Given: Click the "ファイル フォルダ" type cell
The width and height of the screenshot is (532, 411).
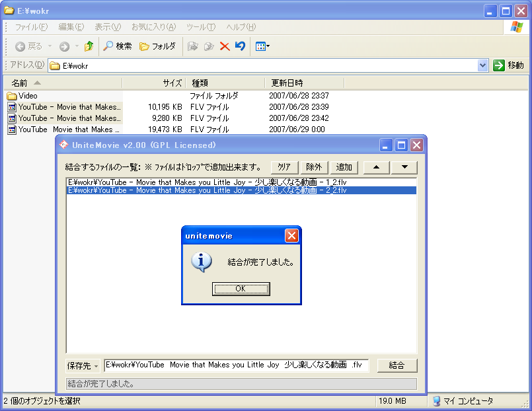Looking at the screenshot, I should point(213,96).
